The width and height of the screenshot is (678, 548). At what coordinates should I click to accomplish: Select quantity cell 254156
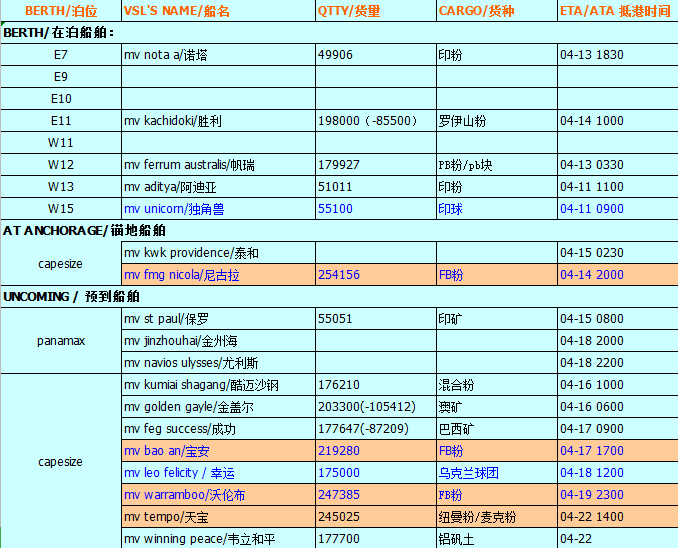(376, 275)
